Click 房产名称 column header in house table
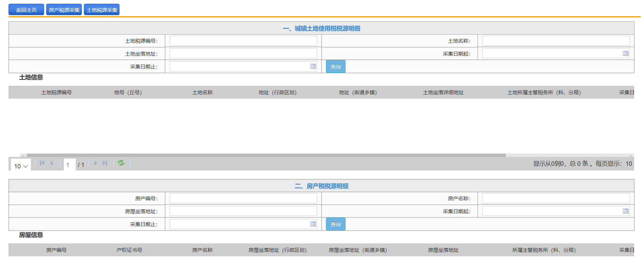Image resolution: width=644 pixels, height=261 pixels. (202, 250)
